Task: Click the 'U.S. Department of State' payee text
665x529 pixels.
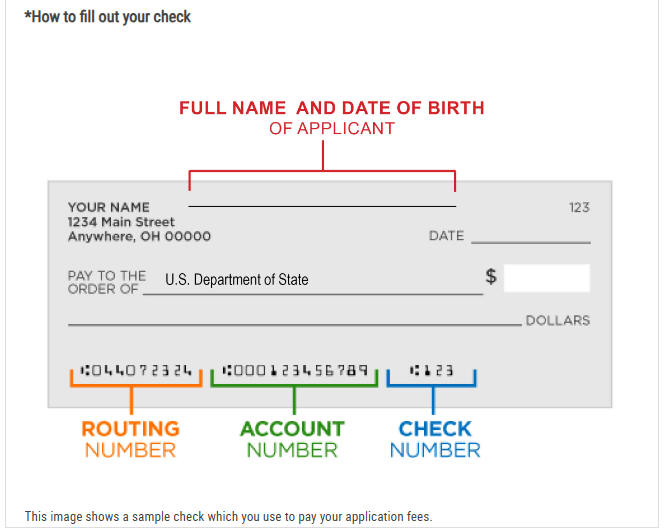Action: tap(237, 280)
